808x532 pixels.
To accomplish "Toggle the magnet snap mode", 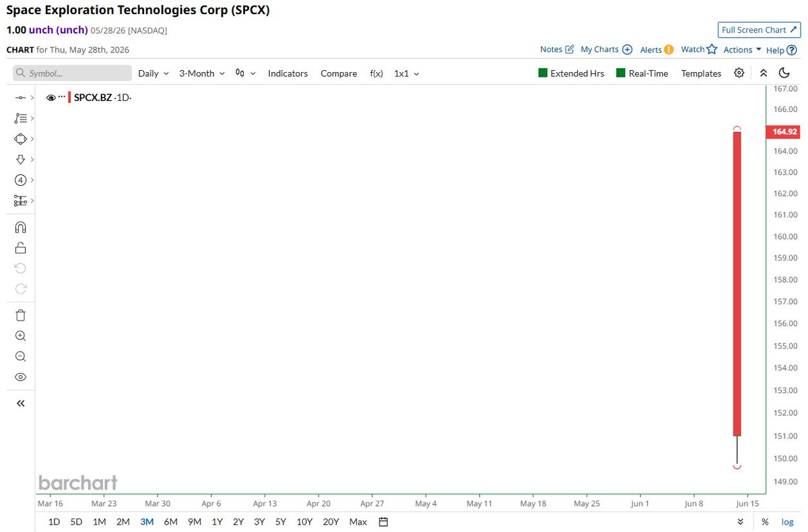I will [20, 228].
